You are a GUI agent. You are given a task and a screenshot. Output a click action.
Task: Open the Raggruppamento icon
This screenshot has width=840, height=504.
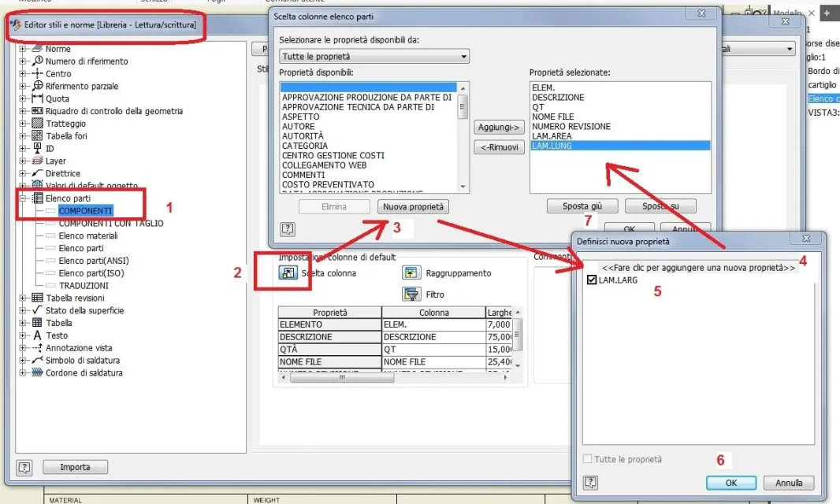click(x=411, y=272)
